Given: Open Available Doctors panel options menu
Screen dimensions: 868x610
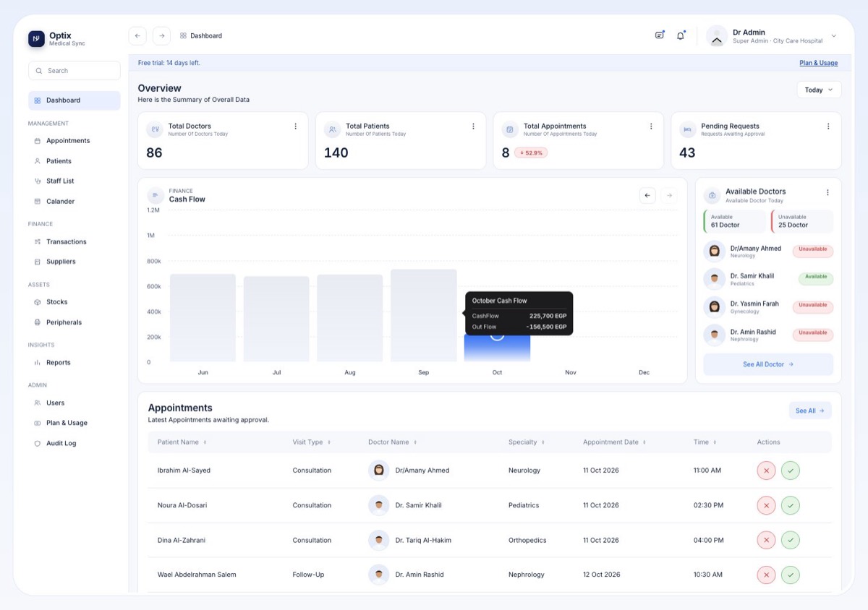Looking at the screenshot, I should [x=827, y=193].
